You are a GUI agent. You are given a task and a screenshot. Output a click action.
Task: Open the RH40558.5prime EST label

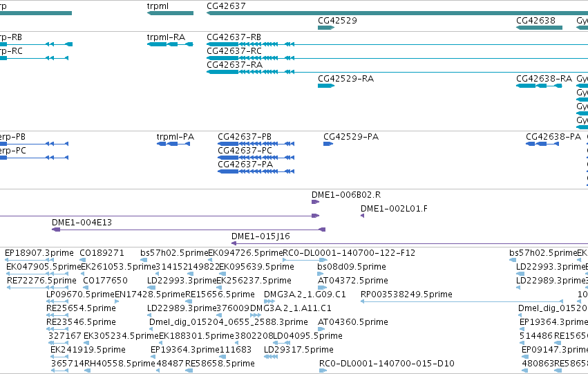pos(120,364)
